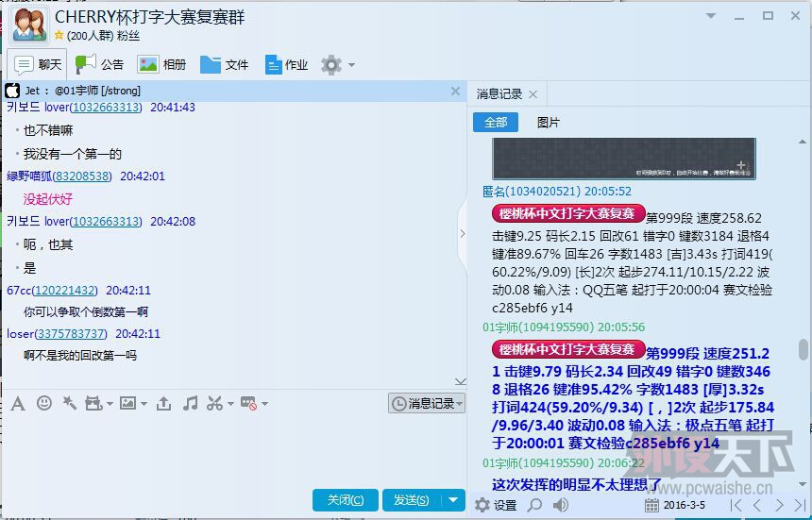The image size is (812, 520).
Task: Open the font style tool in the input toolbar
Action: pyautogui.click(x=18, y=404)
